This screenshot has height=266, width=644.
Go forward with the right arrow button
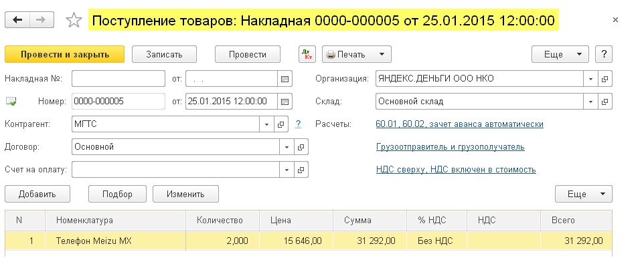pos(42,19)
